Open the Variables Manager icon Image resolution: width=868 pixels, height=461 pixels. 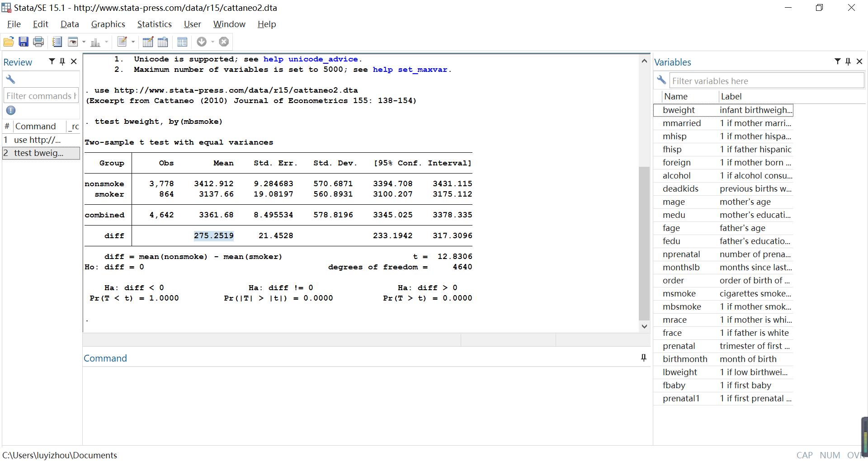point(182,42)
